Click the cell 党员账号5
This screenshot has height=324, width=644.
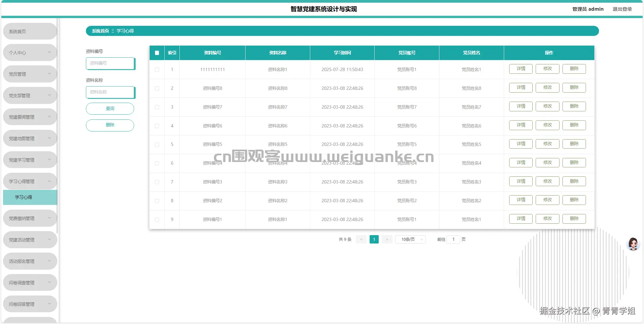(x=407, y=144)
